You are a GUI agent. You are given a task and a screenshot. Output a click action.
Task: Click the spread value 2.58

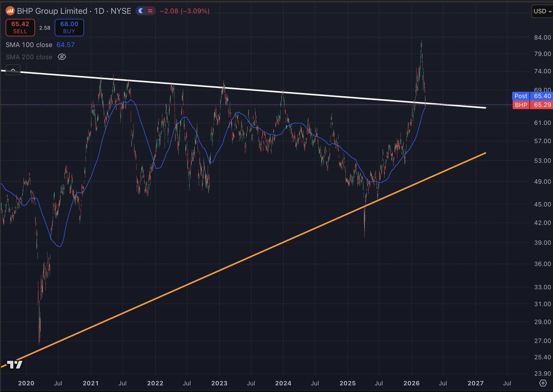tap(44, 28)
